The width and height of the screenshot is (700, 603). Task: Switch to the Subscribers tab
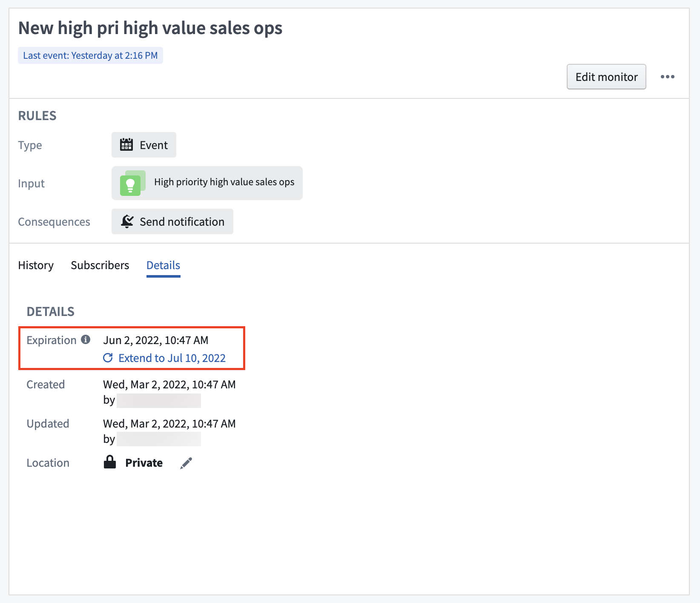click(x=100, y=265)
